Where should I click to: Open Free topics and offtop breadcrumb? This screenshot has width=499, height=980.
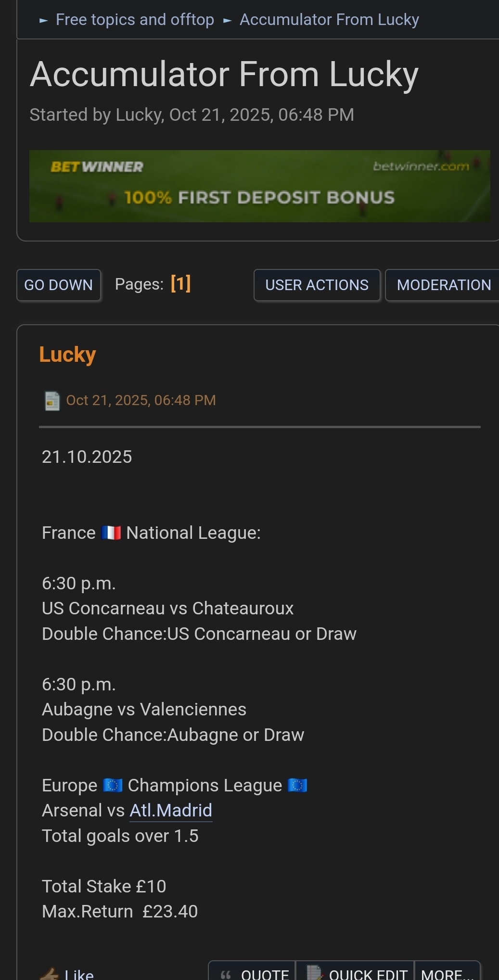(x=135, y=20)
